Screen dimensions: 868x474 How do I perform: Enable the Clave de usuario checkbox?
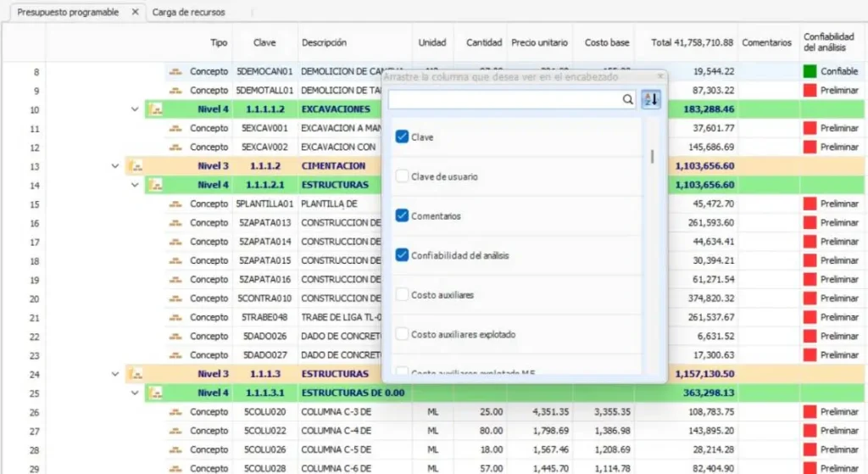[402, 176]
